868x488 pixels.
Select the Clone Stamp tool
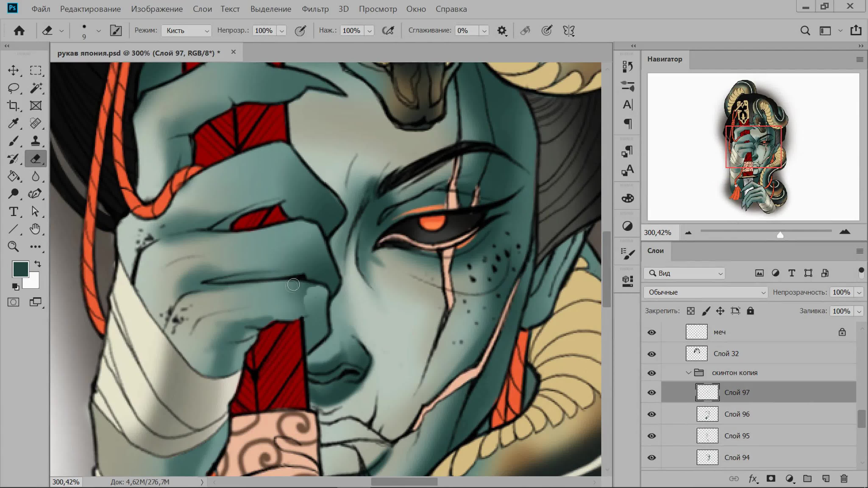pos(35,141)
